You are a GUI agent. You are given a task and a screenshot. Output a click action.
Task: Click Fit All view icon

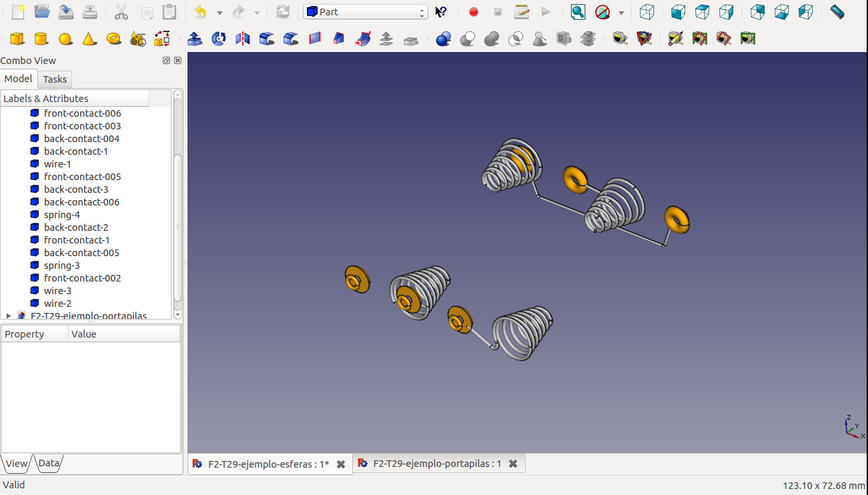pyautogui.click(x=578, y=12)
